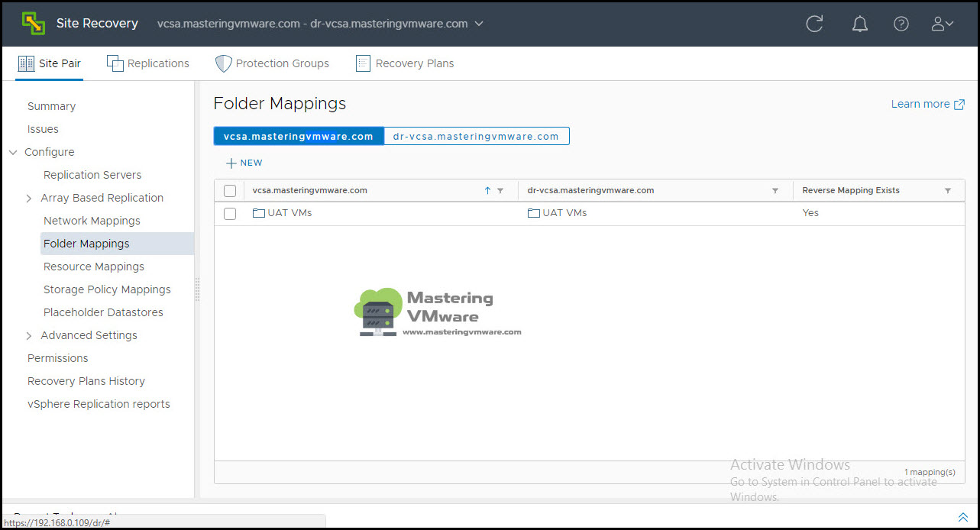Select the dr-vcsa.masteringvmware.com site toggle

click(x=476, y=136)
